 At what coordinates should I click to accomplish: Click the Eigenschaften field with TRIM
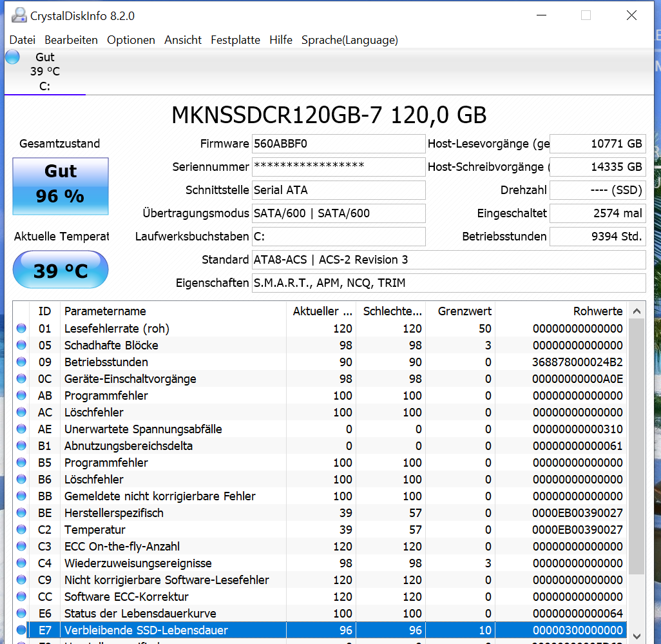click(448, 283)
